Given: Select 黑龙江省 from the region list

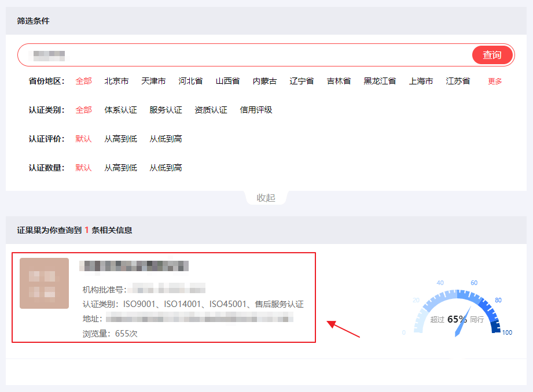Looking at the screenshot, I should click(380, 81).
